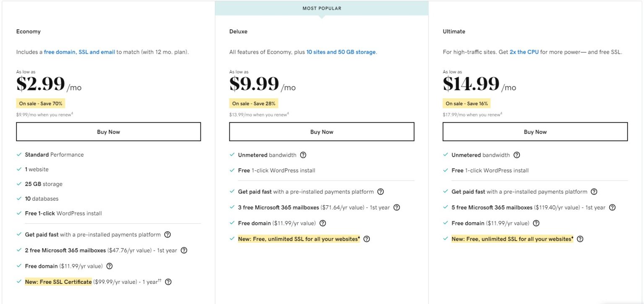Screen dimensions: 644x304
Task: Click help icon for unlimited SSL in Deluxe
Action: coord(366,239)
